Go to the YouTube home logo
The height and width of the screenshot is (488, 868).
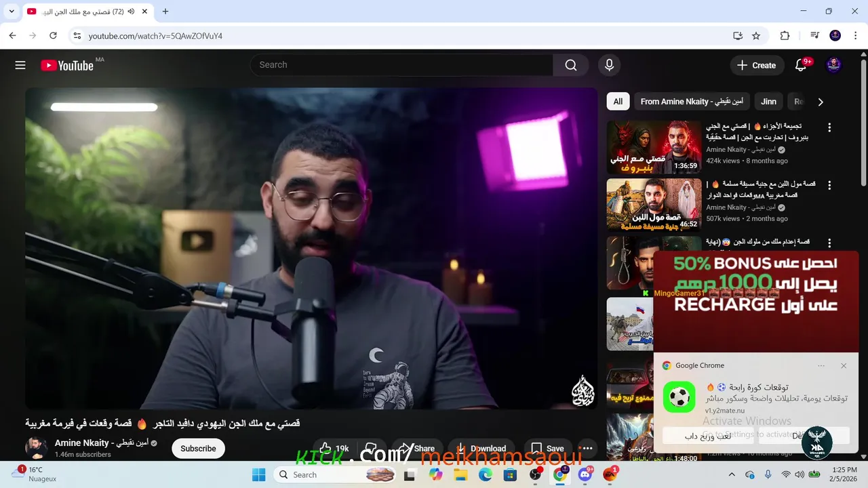[67, 65]
